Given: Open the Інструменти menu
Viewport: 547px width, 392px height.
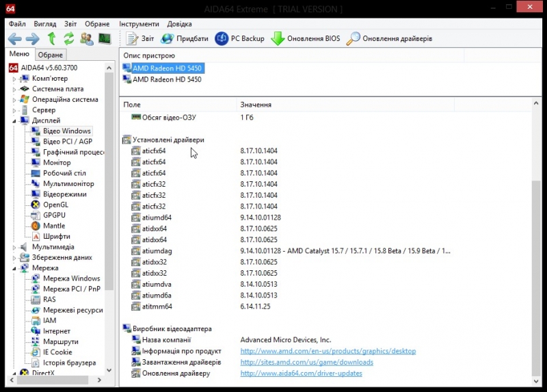Looking at the screenshot, I should 139,24.
